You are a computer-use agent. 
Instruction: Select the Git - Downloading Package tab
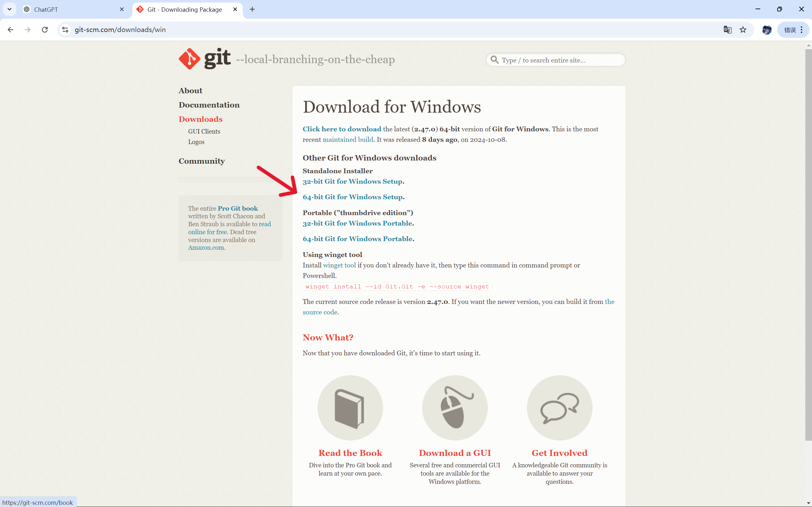pos(187,10)
